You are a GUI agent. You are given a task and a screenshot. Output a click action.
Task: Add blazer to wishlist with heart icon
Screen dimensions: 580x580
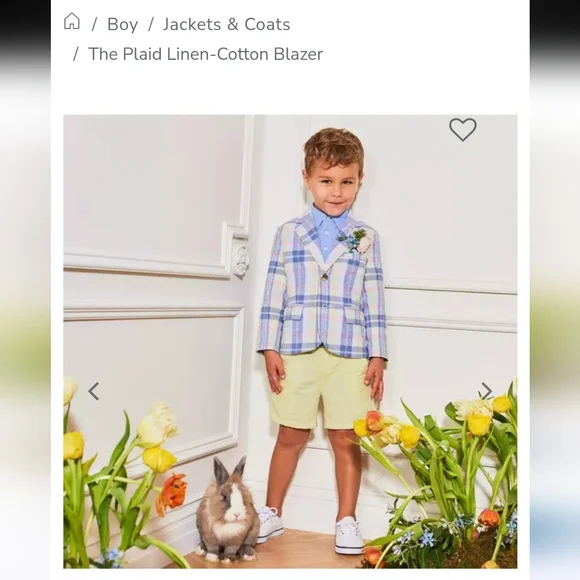[463, 129]
